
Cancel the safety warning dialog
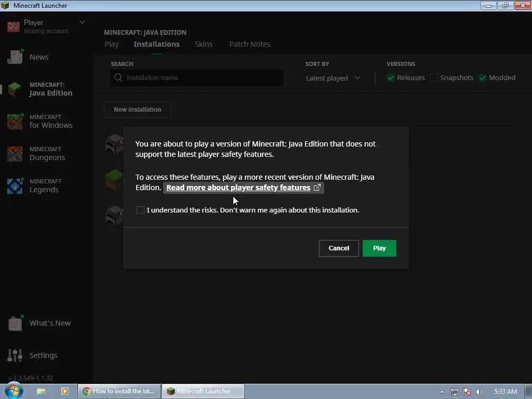coord(339,248)
